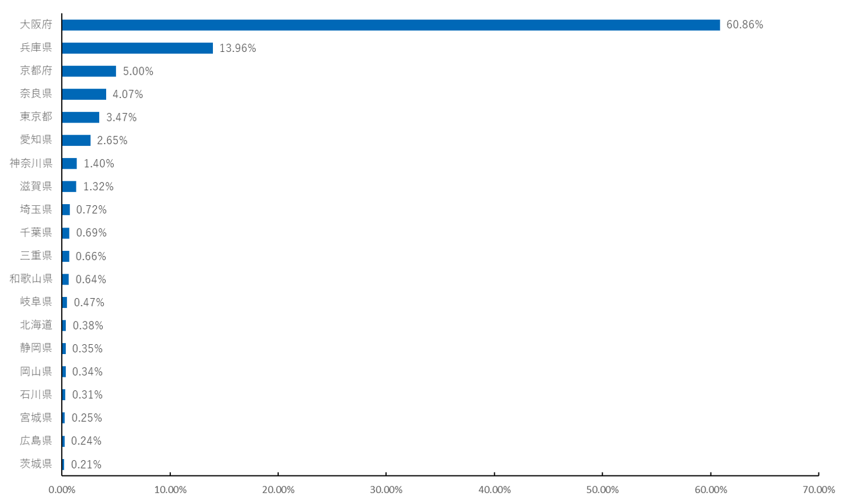The image size is (847, 504).
Task: Click the 70.00% x-axis tick label
Action: tap(818, 490)
